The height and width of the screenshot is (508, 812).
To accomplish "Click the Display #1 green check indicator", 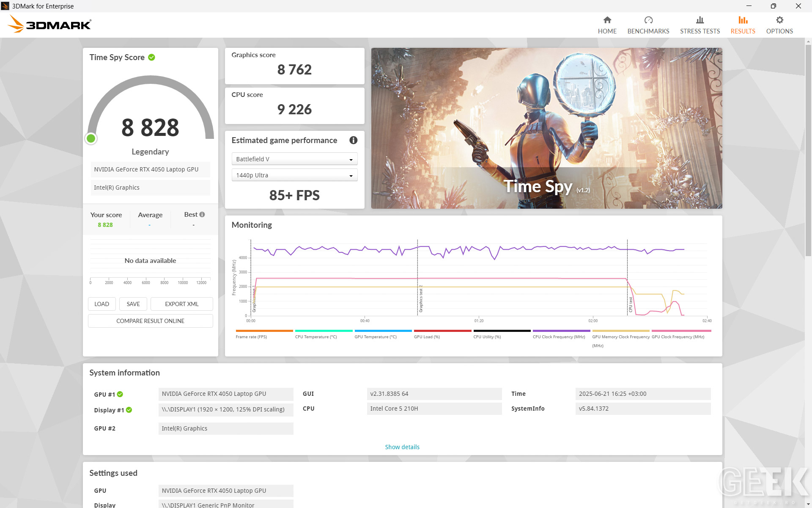I will (x=129, y=410).
